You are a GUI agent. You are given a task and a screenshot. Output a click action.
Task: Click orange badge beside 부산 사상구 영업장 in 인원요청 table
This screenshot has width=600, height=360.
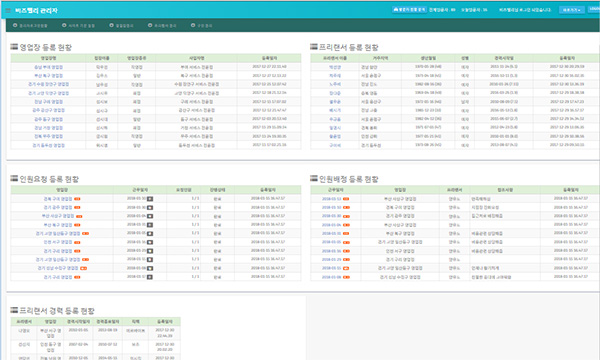79,216
